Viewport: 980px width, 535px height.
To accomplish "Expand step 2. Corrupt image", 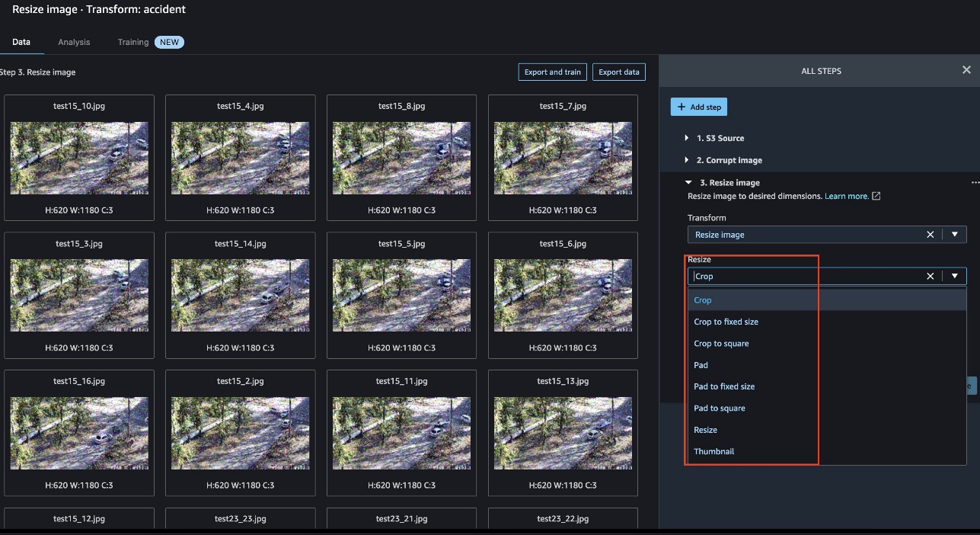I will pyautogui.click(x=688, y=161).
